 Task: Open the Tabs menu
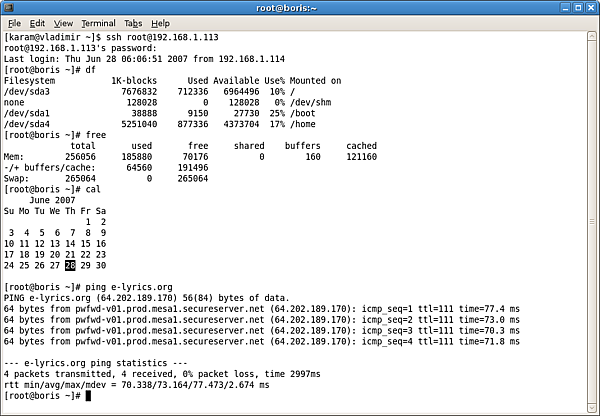click(x=133, y=23)
